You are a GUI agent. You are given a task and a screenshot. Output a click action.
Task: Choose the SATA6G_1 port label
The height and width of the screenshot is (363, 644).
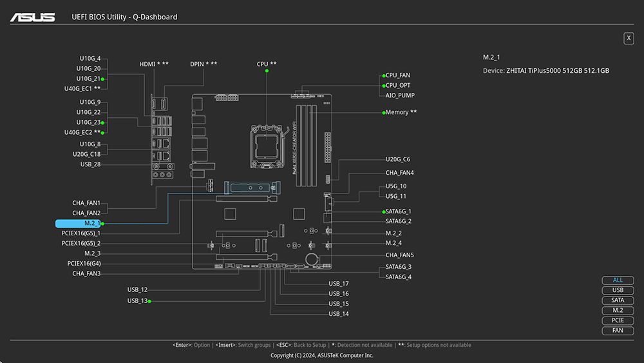tap(398, 211)
